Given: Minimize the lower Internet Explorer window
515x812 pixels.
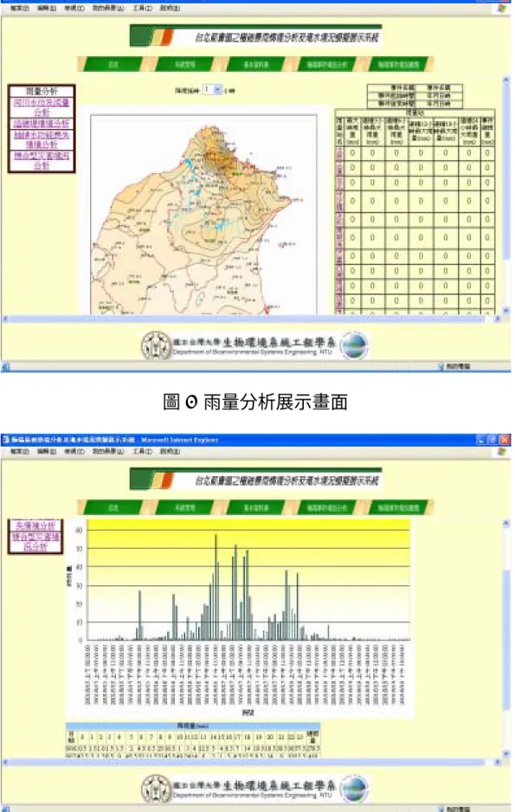Looking at the screenshot, I should 481,440.
